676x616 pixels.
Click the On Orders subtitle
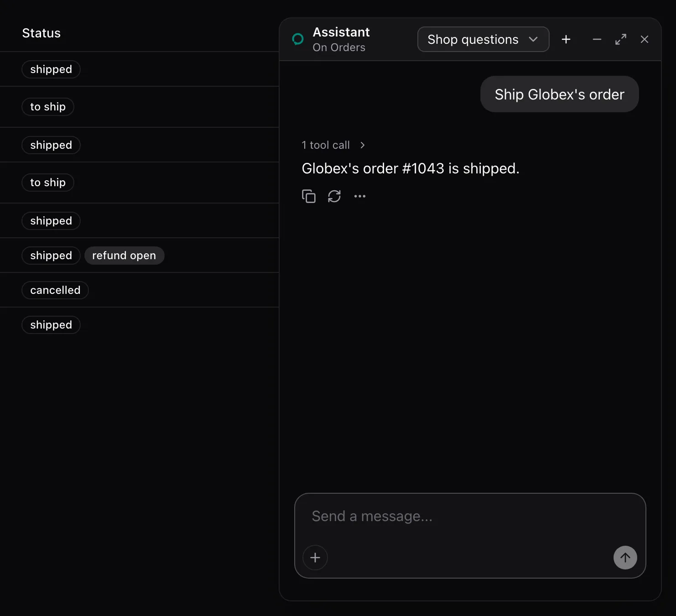tap(339, 47)
